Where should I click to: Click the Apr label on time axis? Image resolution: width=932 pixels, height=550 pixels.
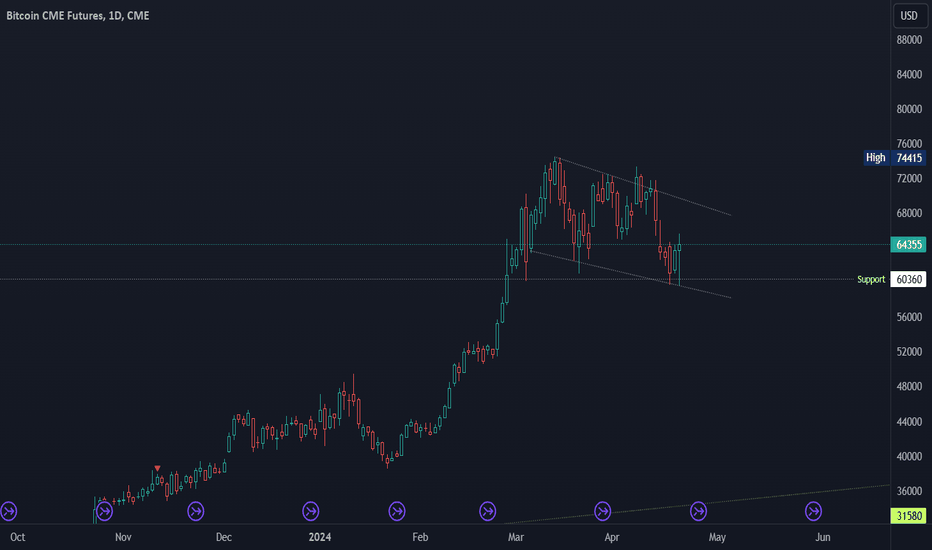click(612, 537)
